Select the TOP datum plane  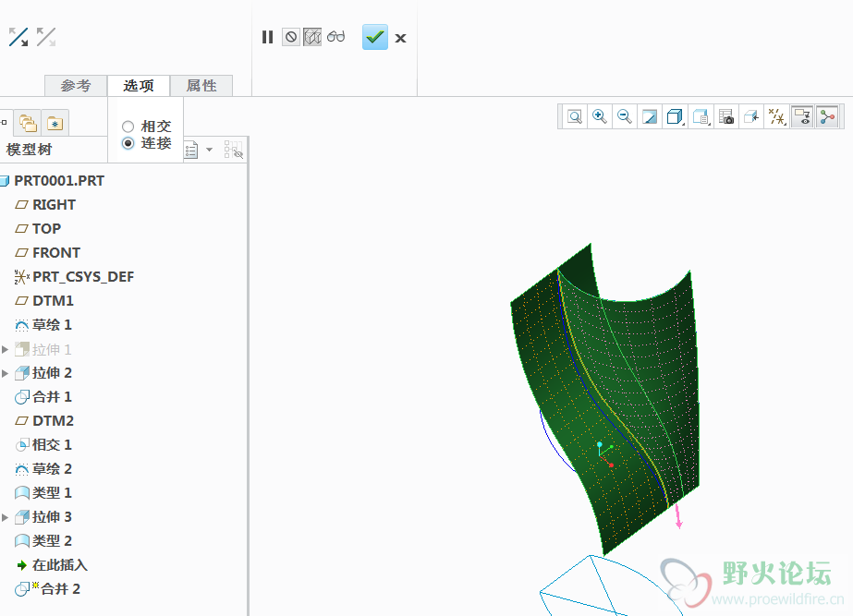pos(46,228)
